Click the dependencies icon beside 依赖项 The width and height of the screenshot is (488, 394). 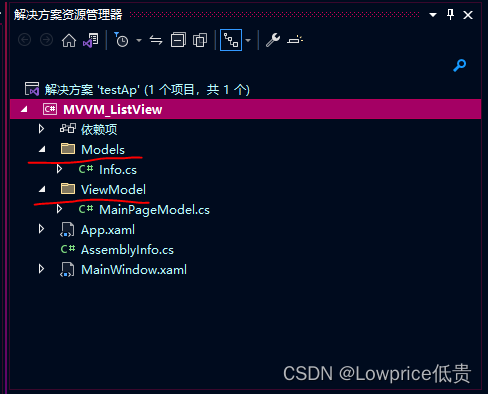(68, 128)
